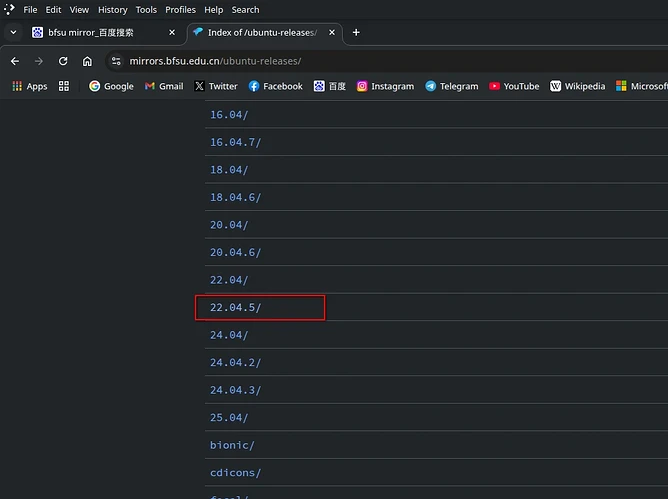Click the browser back arrow
668x499 pixels.
pos(15,61)
